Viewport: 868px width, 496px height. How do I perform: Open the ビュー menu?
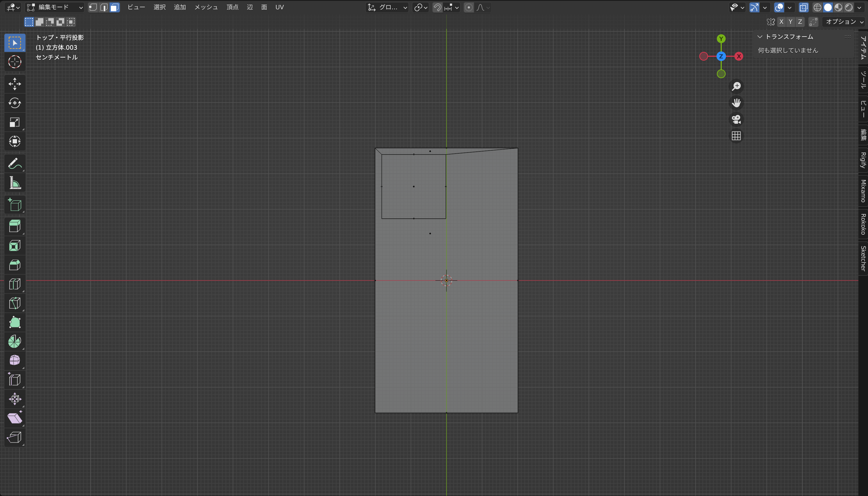[x=136, y=7]
